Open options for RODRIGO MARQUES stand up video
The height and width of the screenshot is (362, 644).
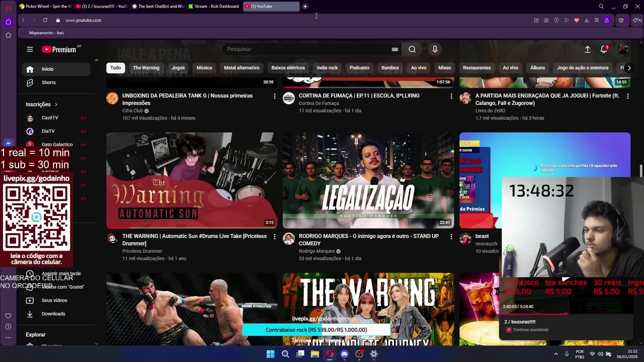(451, 236)
